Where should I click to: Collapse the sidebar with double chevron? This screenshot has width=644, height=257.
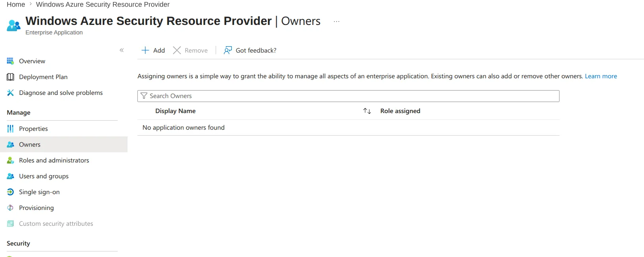point(122,50)
